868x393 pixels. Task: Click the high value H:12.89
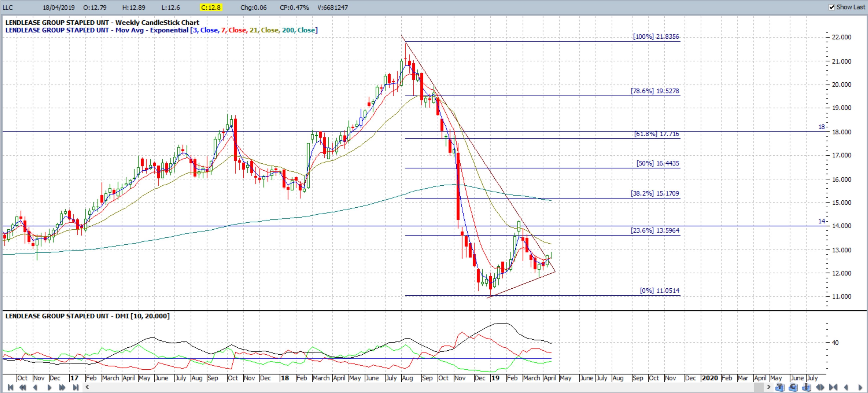(x=134, y=7)
